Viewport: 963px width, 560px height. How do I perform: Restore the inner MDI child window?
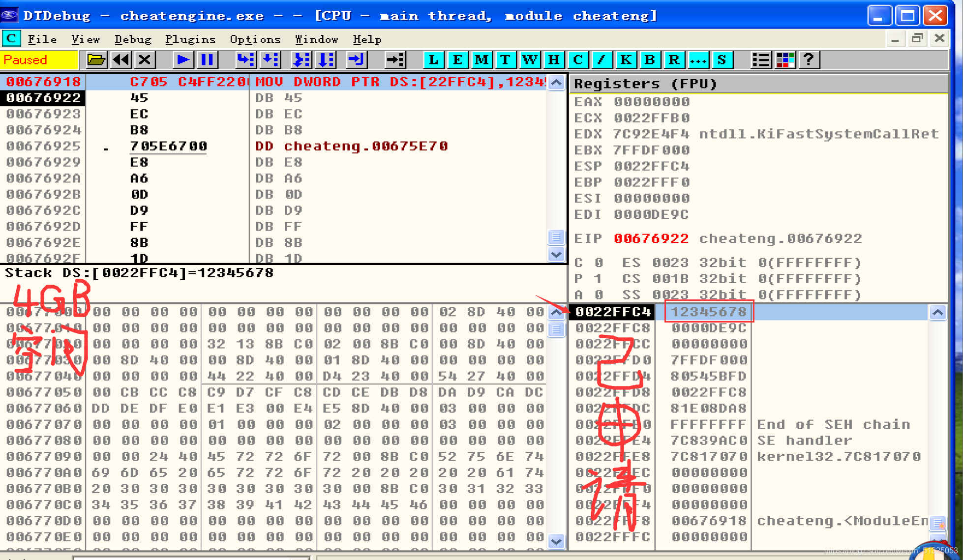coord(917,38)
